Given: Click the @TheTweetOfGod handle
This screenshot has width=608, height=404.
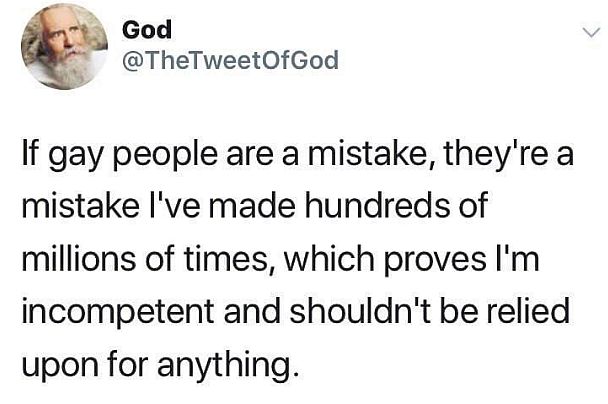Looking at the screenshot, I should point(229,61).
